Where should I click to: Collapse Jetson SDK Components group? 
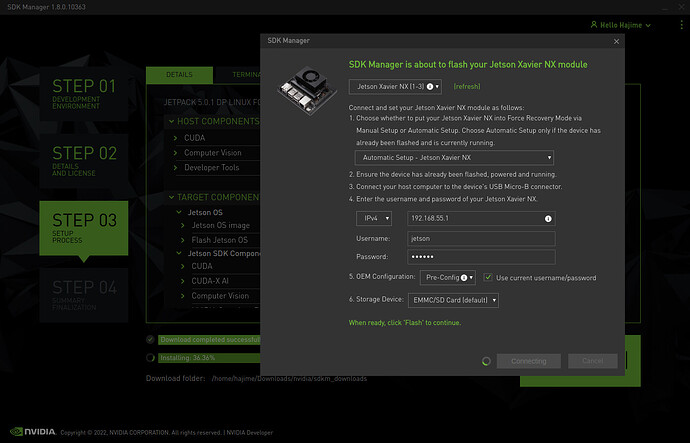click(x=179, y=253)
